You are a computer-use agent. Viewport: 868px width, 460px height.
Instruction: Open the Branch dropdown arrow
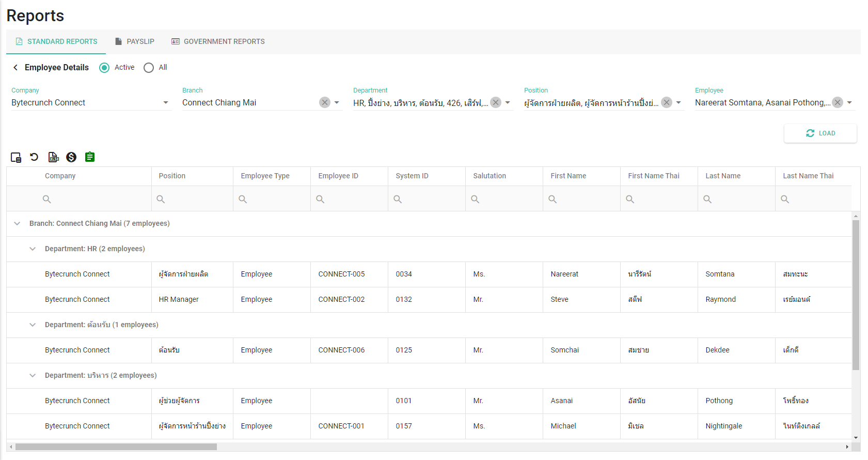coord(337,102)
